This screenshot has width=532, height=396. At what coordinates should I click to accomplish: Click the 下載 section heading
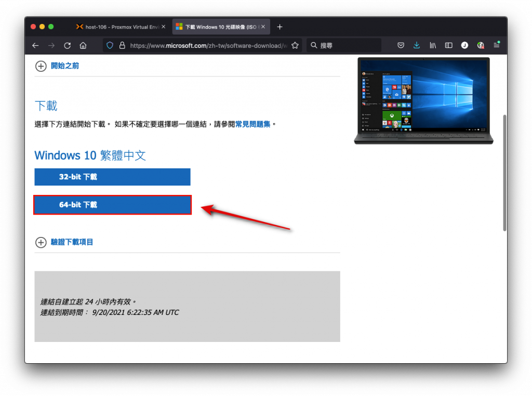click(46, 106)
